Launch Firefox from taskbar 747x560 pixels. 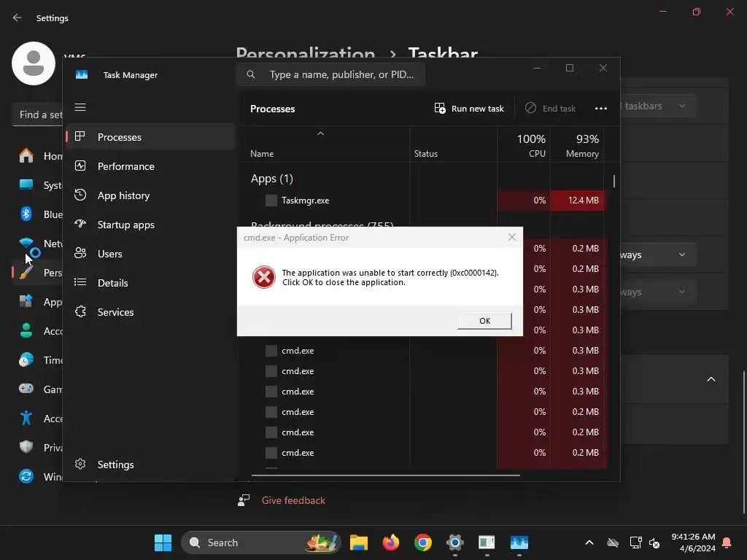pos(391,542)
